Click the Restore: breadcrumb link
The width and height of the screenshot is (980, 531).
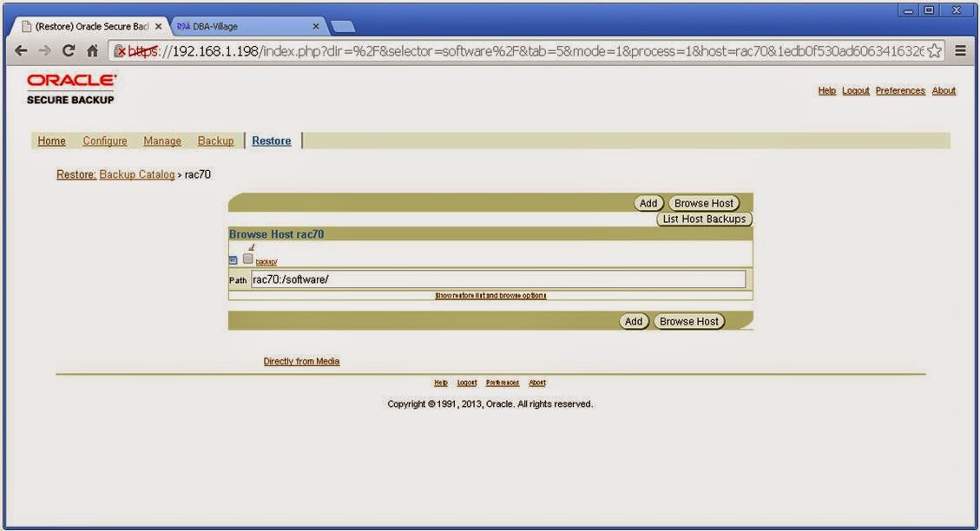coord(76,174)
